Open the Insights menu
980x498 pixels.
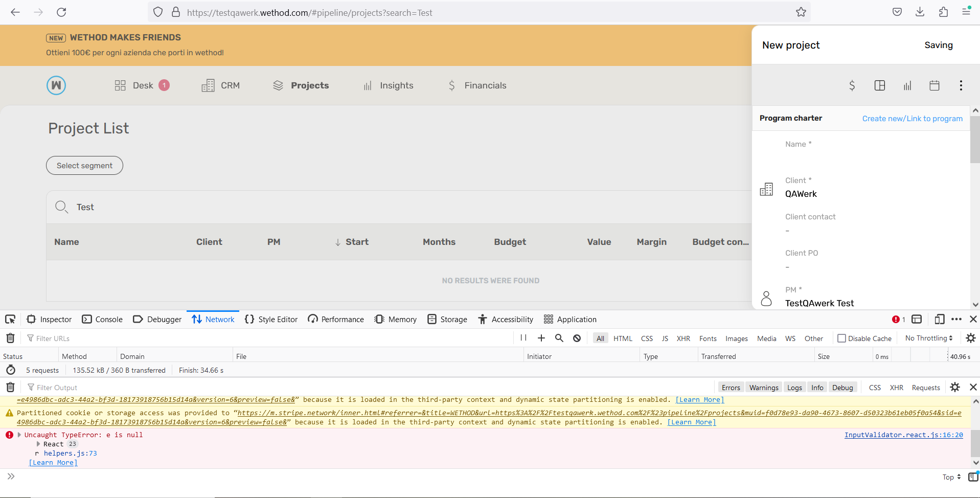pos(389,85)
